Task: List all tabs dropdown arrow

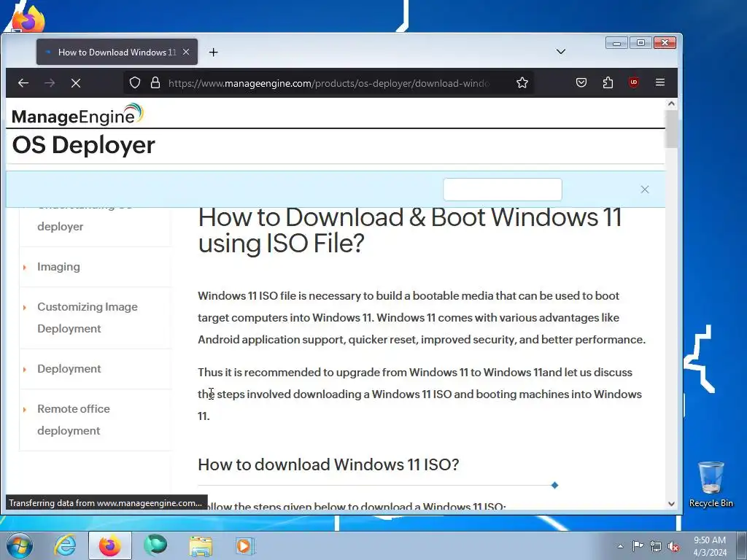Action: coord(561,52)
